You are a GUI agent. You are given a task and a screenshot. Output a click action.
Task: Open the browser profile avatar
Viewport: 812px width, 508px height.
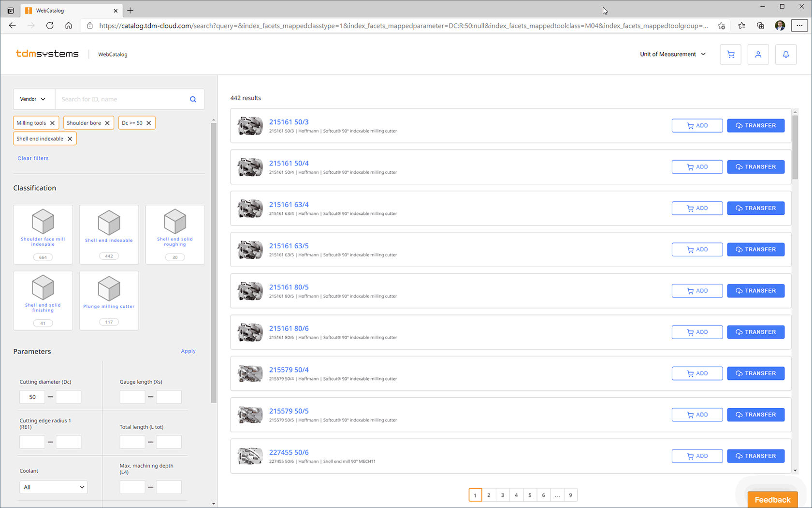pos(780,26)
